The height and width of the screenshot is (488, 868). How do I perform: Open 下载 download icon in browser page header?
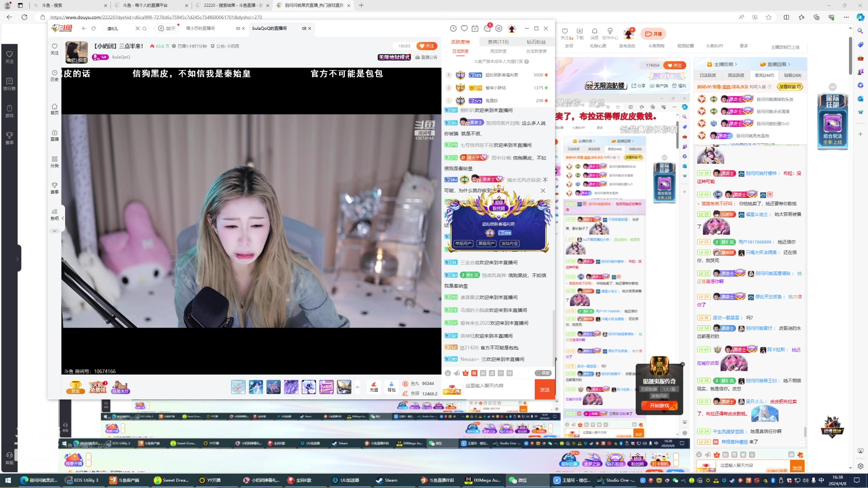(x=580, y=34)
